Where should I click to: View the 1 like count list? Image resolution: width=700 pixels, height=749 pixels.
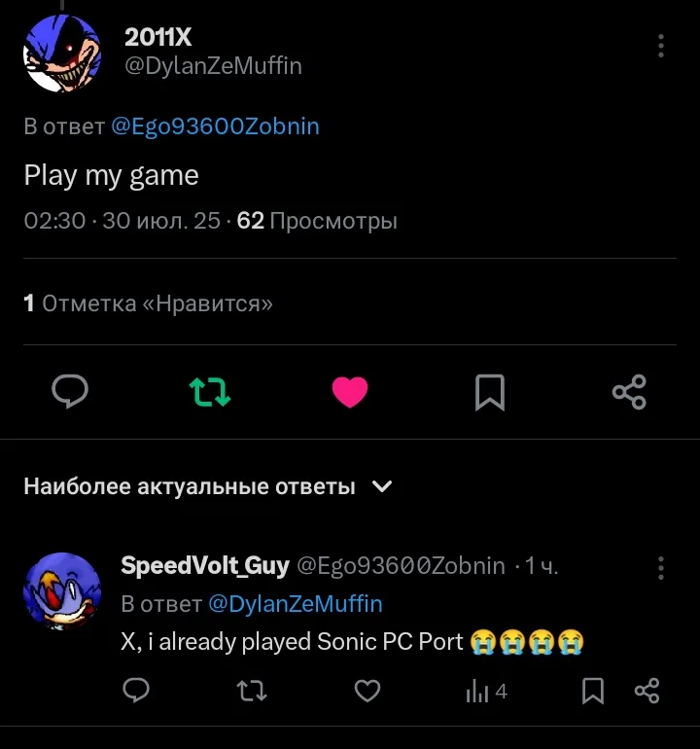pyautogui.click(x=148, y=303)
